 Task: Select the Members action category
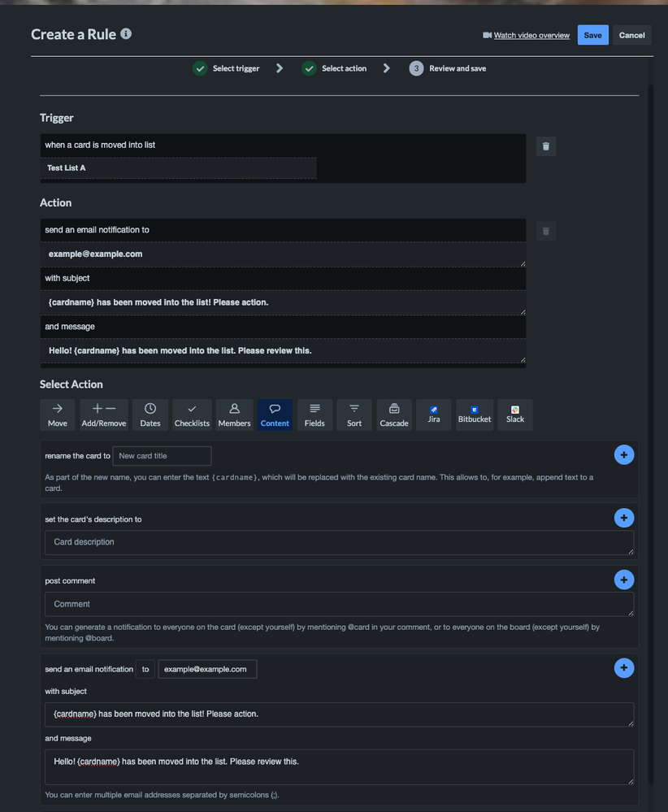tap(234, 415)
